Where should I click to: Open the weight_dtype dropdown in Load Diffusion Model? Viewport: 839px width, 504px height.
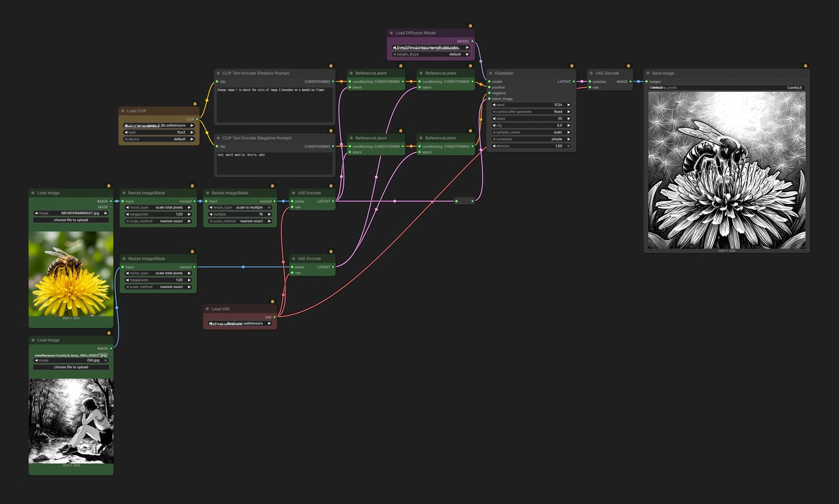pyautogui.click(x=431, y=54)
